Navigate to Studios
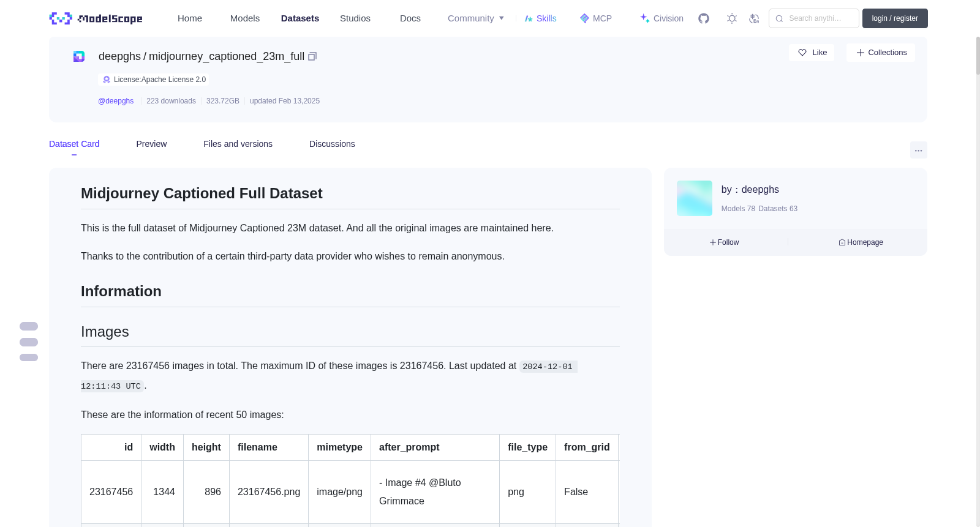The width and height of the screenshot is (980, 527). pos(355,18)
